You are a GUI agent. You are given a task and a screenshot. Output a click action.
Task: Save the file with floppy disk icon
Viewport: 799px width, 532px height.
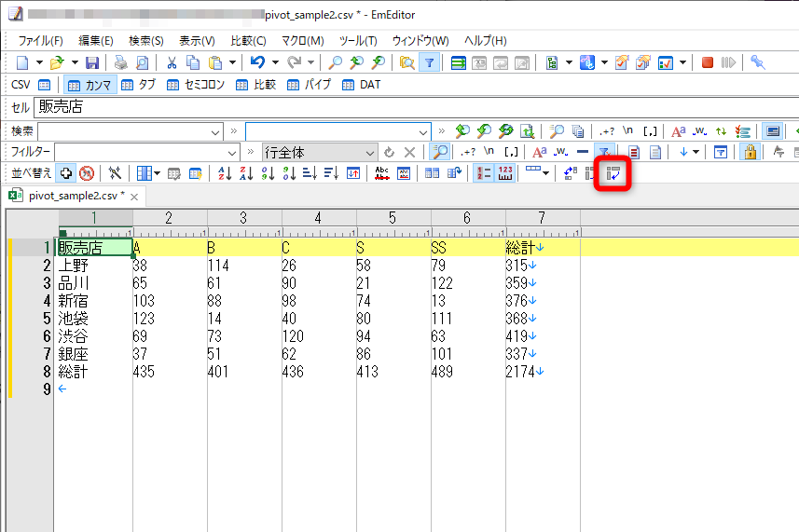point(92,62)
